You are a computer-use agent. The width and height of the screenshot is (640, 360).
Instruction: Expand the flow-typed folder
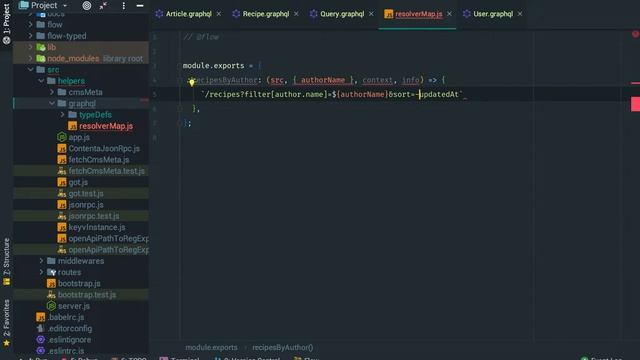(30, 36)
